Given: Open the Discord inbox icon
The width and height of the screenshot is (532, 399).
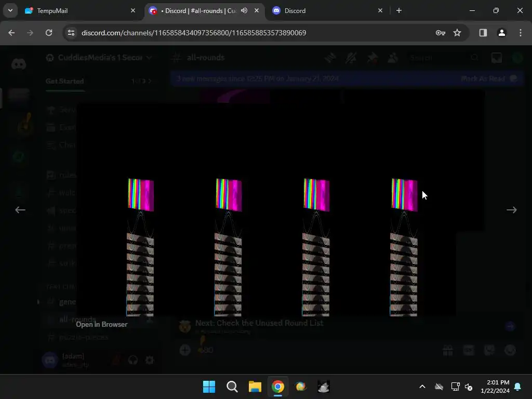Looking at the screenshot, I should 497,58.
